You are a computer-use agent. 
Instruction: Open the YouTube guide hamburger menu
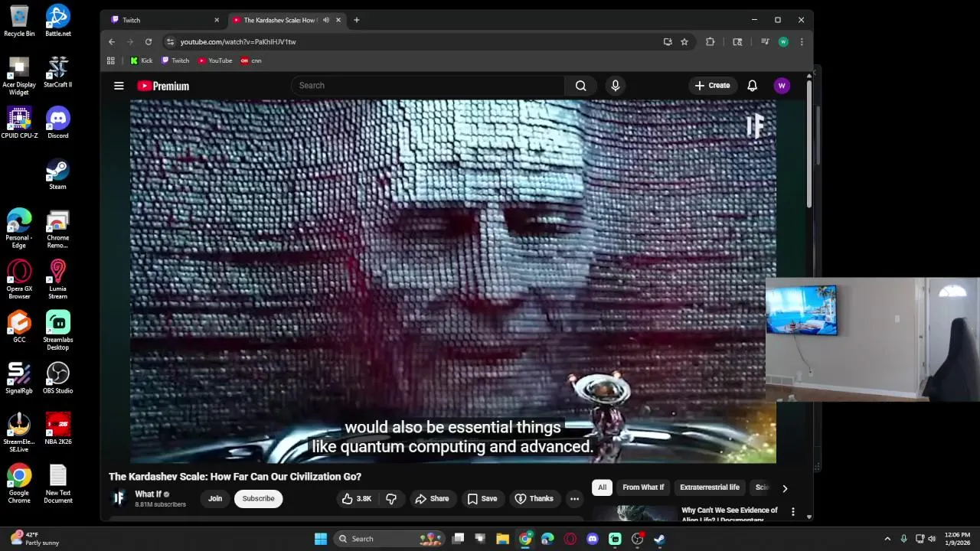(x=119, y=86)
